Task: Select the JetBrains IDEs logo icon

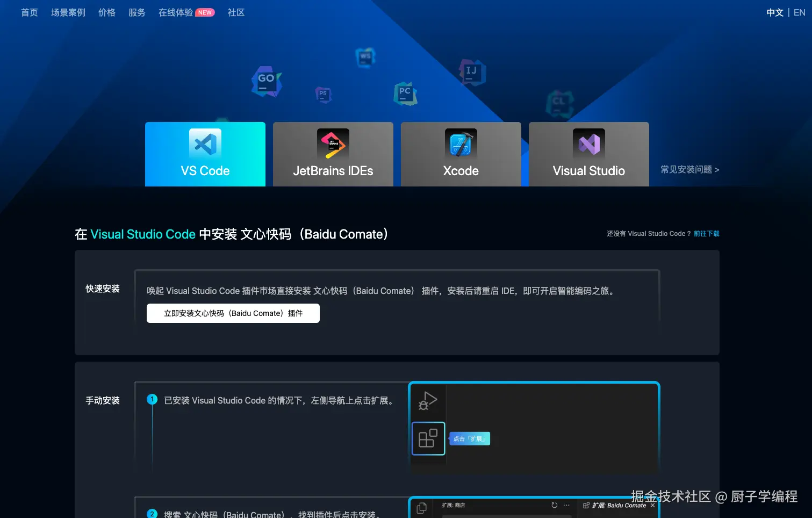Action: (333, 143)
